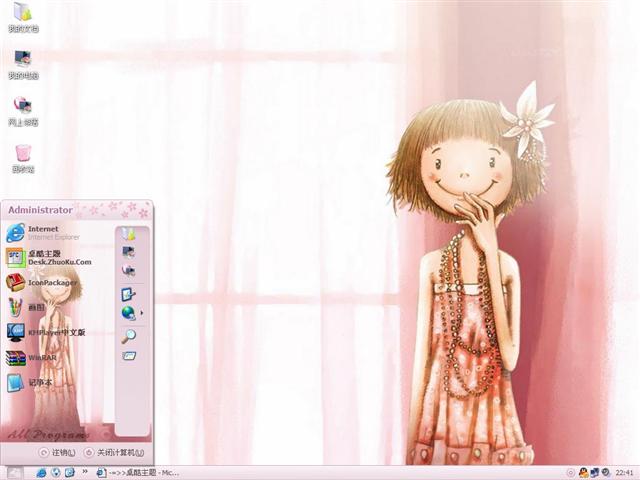Click the Administrator user name header
Screen dimensions: 640x480
pos(40,210)
